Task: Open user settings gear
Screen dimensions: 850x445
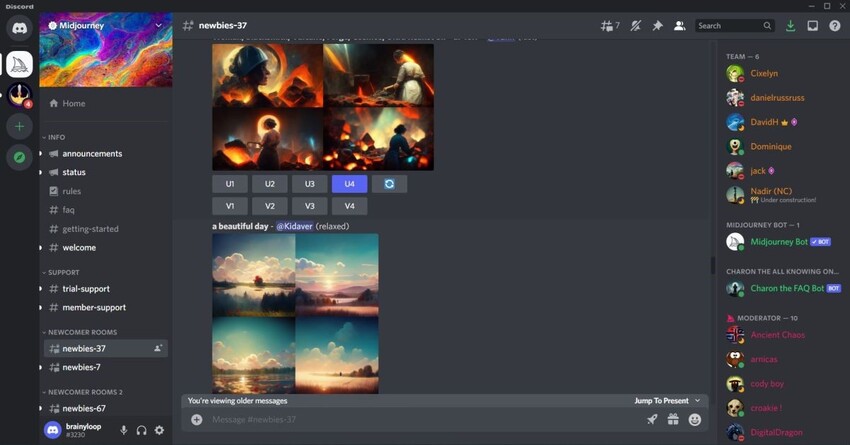Action: (159, 430)
